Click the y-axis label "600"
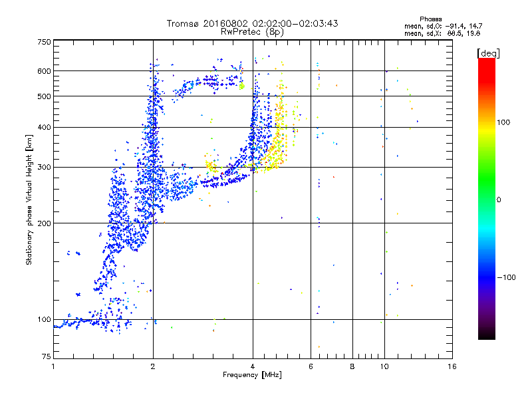532x399 pixels. (x=44, y=71)
